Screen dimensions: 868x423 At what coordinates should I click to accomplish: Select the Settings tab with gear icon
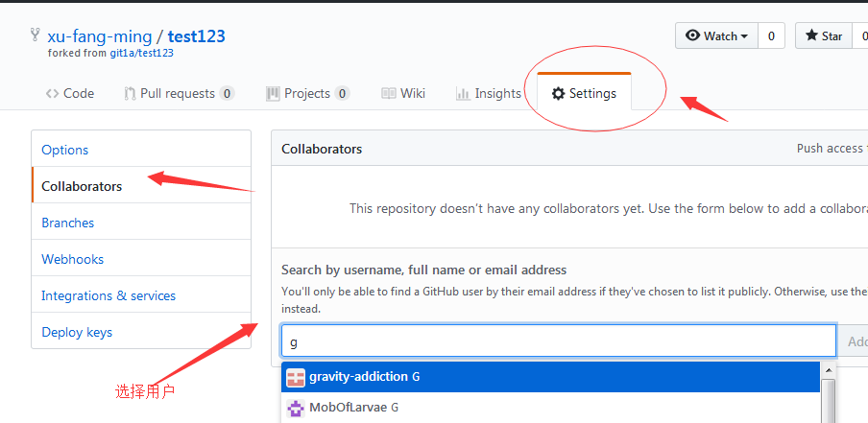click(x=584, y=93)
